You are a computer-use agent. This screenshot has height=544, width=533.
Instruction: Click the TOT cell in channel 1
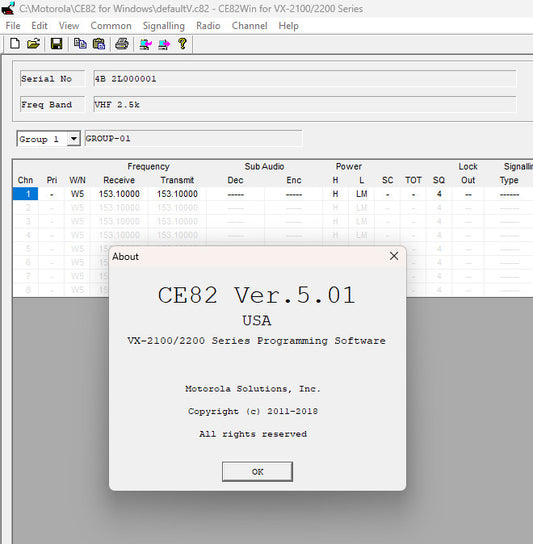[x=413, y=194]
